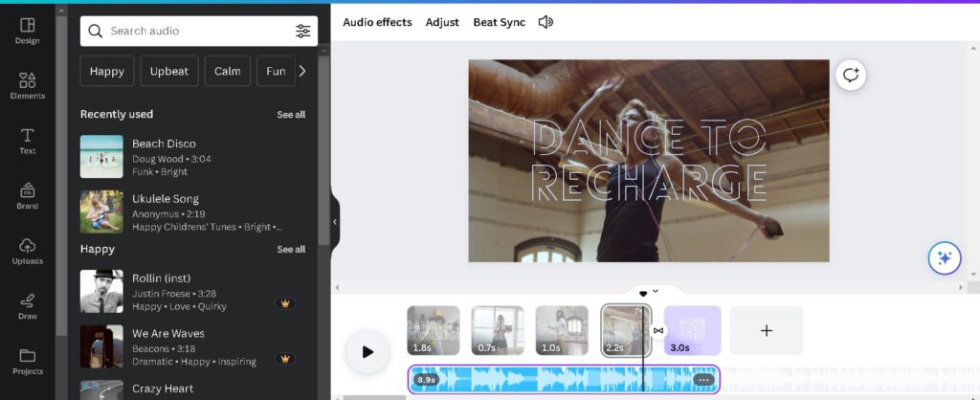Click DANCE TO RECHARGE canvas text
The image size is (980, 400).
(650, 161)
